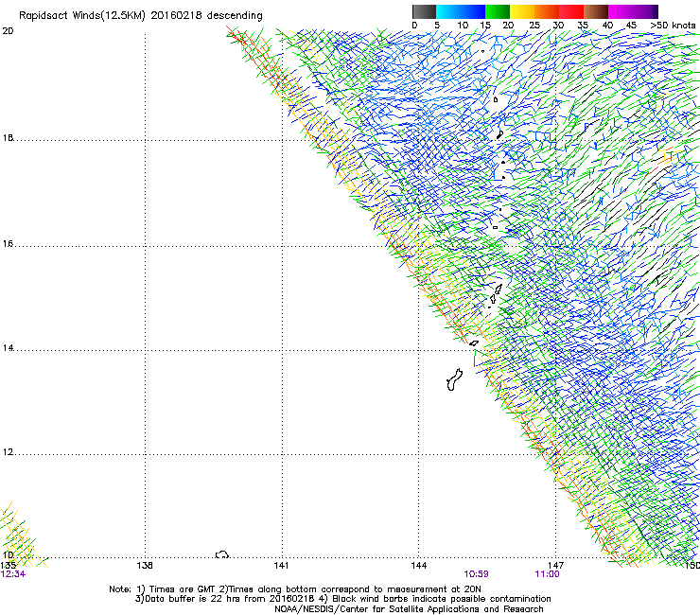Screen dimensions: 700x615
Task: Click the latitude label '16'
Action: tap(8, 243)
